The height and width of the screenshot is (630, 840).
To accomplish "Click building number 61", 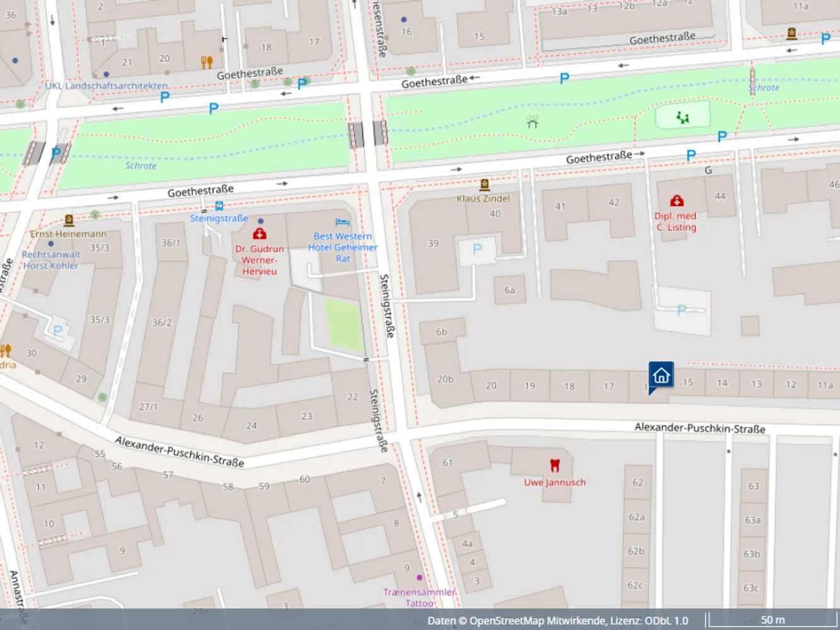I will coord(447,463).
